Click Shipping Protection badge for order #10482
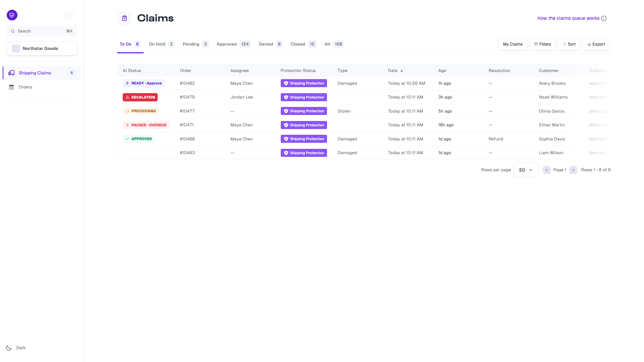This screenshot has height=362, width=644. [304, 83]
